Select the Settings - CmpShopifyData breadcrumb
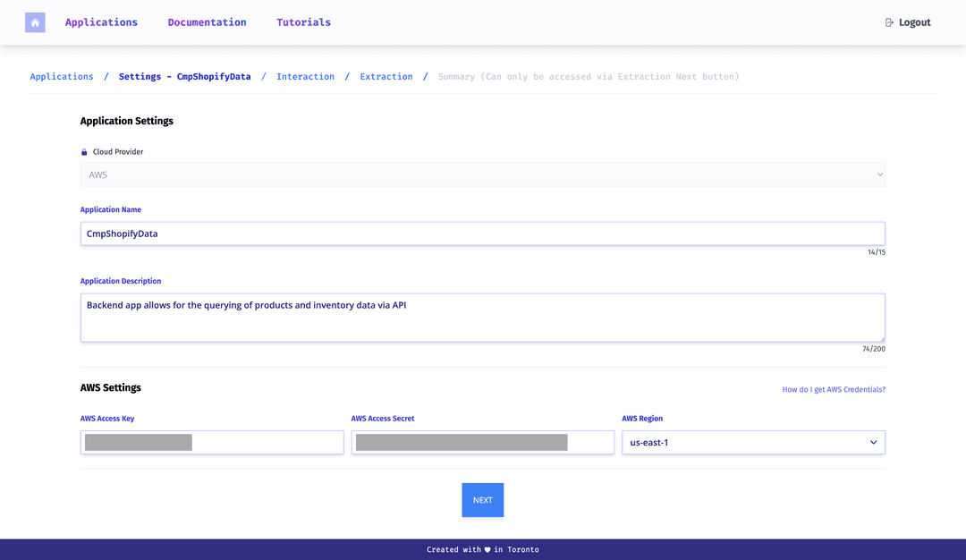The height and width of the screenshot is (560, 966). click(x=184, y=77)
